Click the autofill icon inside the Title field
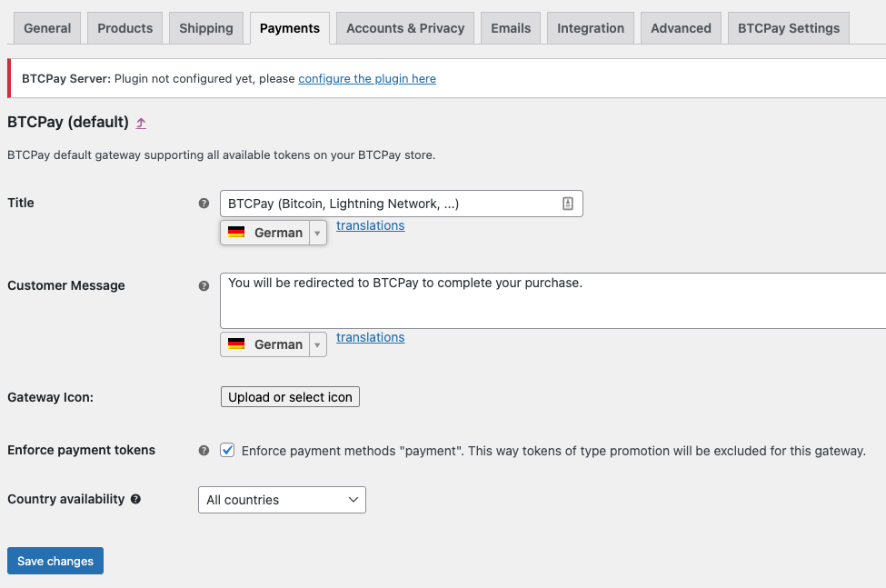The height and width of the screenshot is (588, 886). pos(568,204)
